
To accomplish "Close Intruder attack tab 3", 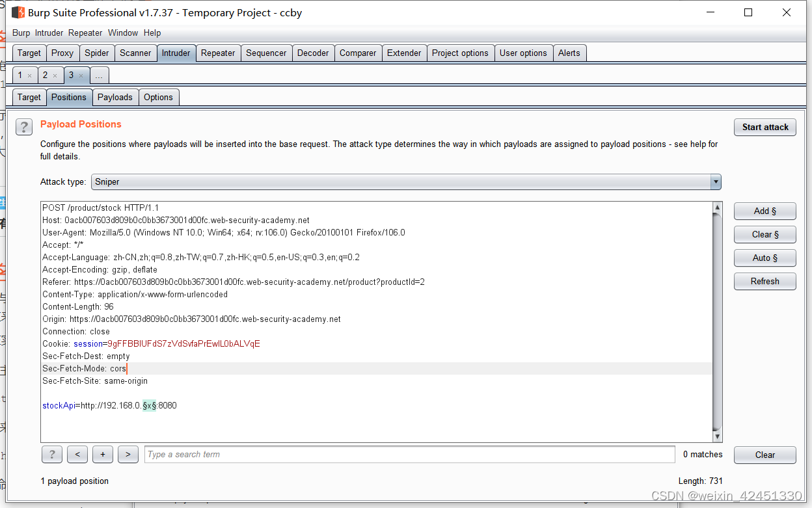I will [81, 76].
